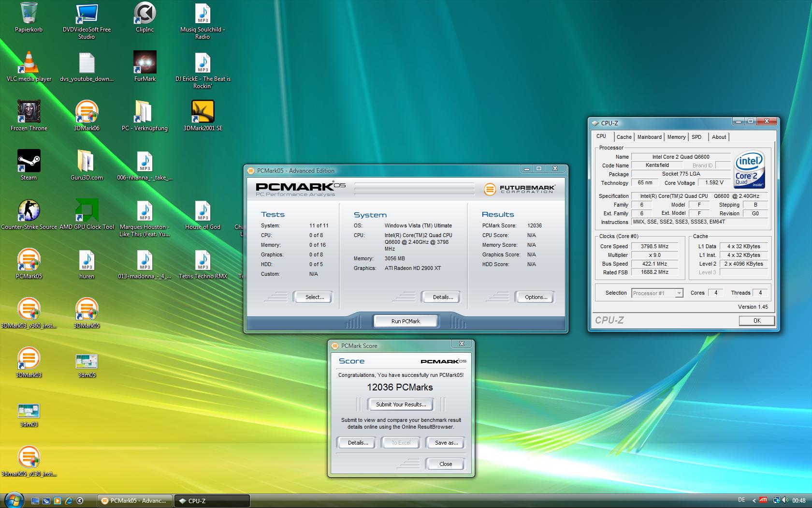Viewport: 812px width, 508px height.
Task: Switch to the SPD tab in CPU-Z
Action: (696, 137)
